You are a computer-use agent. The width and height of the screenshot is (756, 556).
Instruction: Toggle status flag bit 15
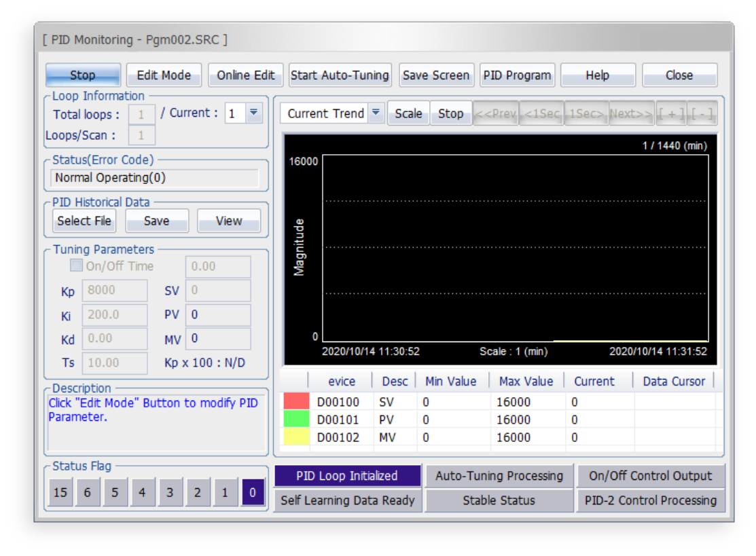(x=60, y=493)
